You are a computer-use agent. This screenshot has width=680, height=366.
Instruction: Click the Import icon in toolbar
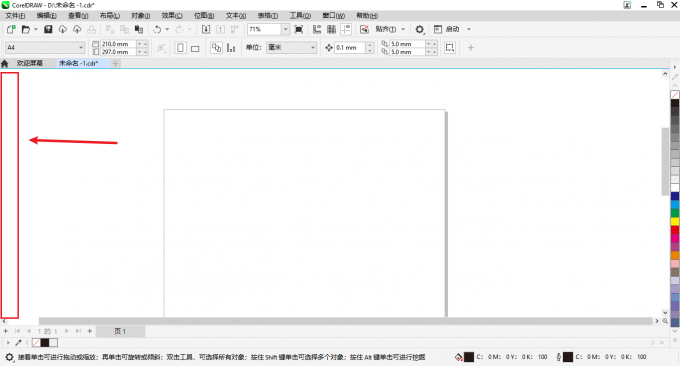206,29
